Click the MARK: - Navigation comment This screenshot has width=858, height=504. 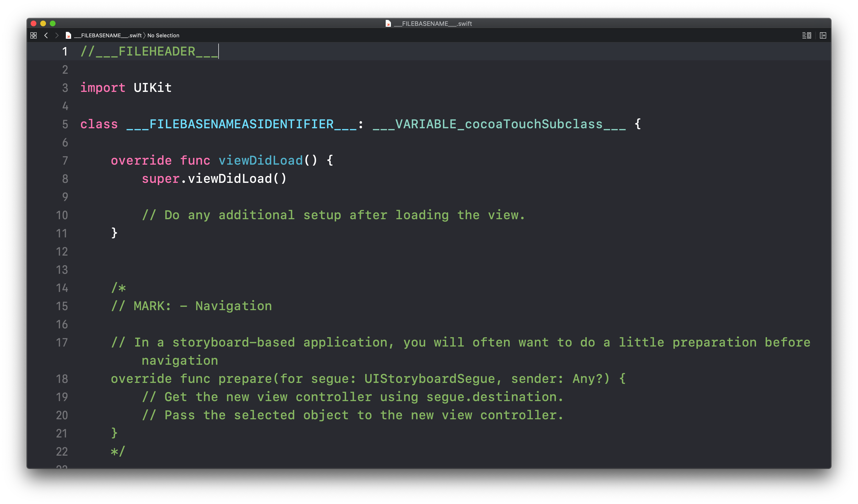pos(202,306)
